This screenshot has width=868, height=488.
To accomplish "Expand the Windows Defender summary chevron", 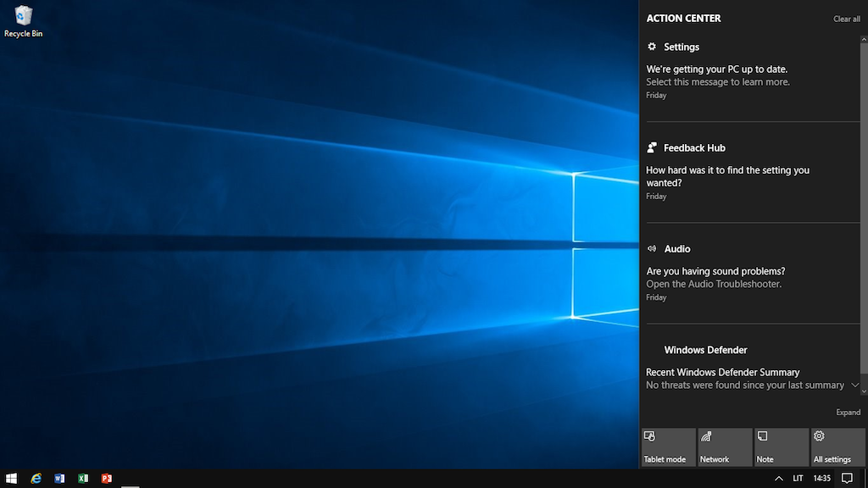I will (x=854, y=385).
